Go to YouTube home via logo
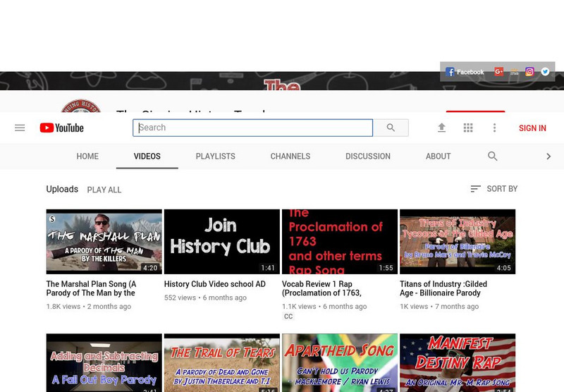This screenshot has height=392, width=564. [61, 128]
